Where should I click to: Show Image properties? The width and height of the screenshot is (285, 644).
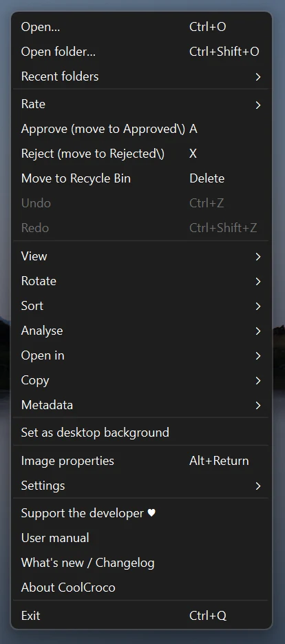coord(141,461)
